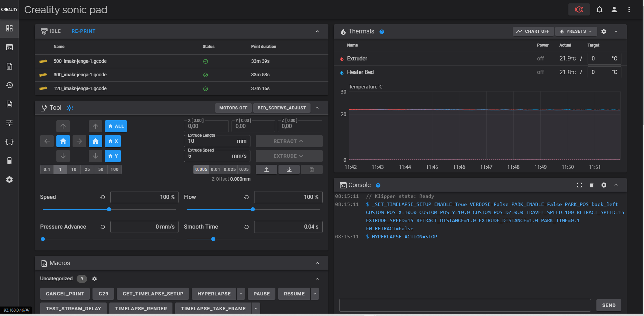Home the X axis
Screen dimensions: 644x316
(x=113, y=141)
